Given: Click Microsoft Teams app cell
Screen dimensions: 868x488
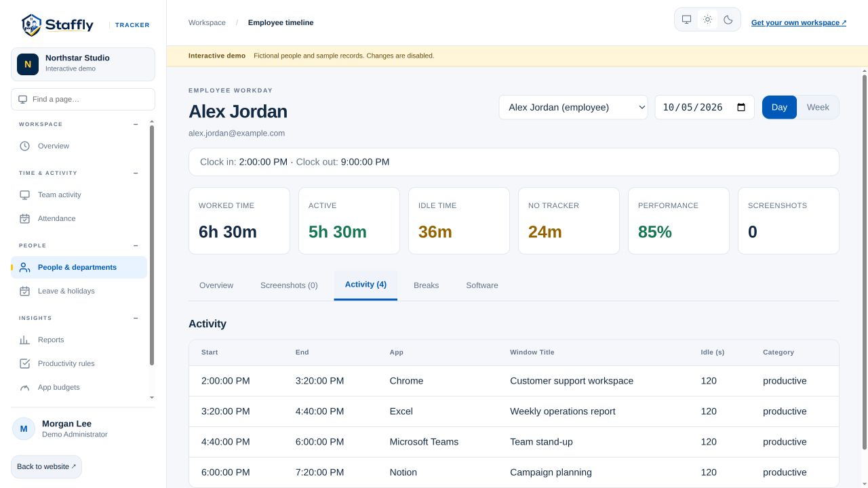Looking at the screenshot, I should pos(424,442).
